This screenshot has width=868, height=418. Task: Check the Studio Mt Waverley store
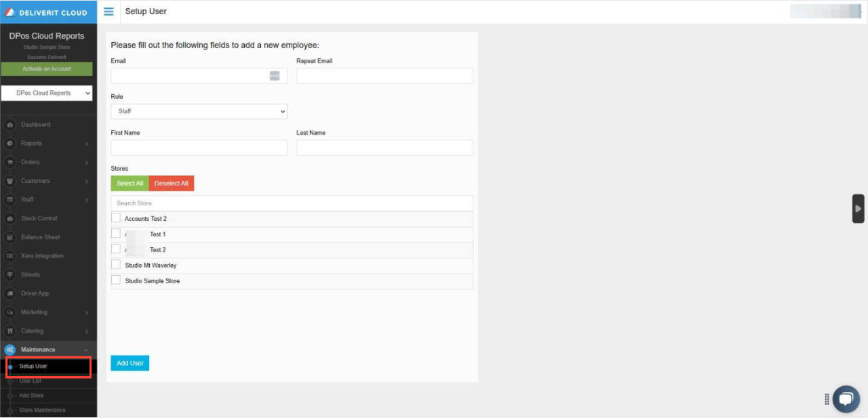116,265
